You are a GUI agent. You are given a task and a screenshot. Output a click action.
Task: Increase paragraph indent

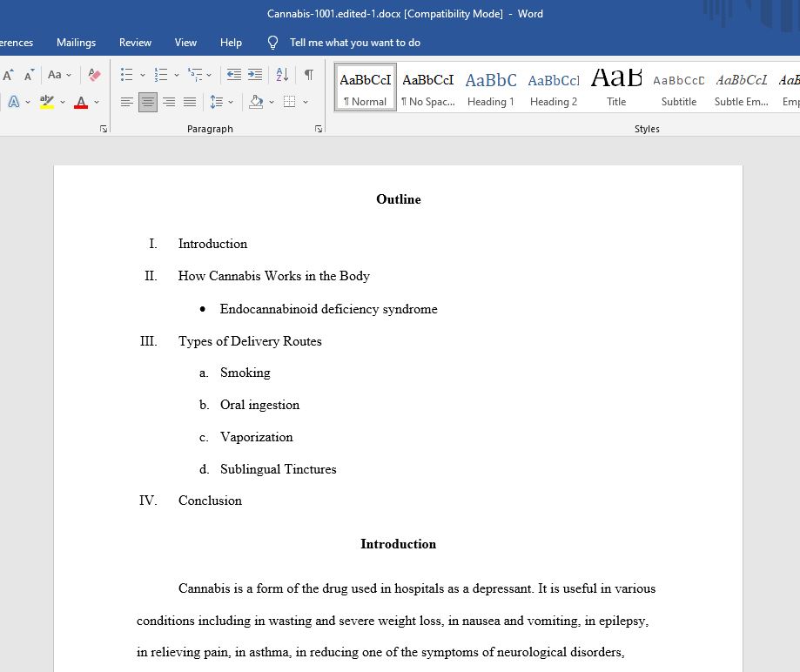255,75
